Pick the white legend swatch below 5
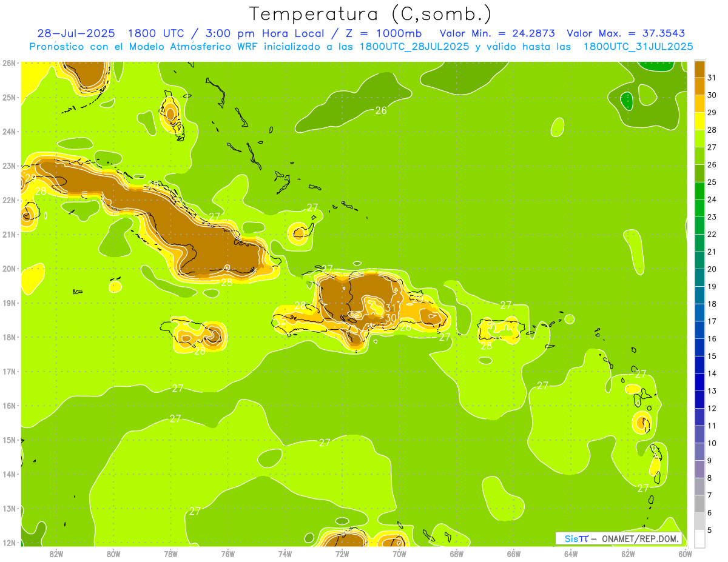The width and height of the screenshot is (728, 562). pos(699,538)
